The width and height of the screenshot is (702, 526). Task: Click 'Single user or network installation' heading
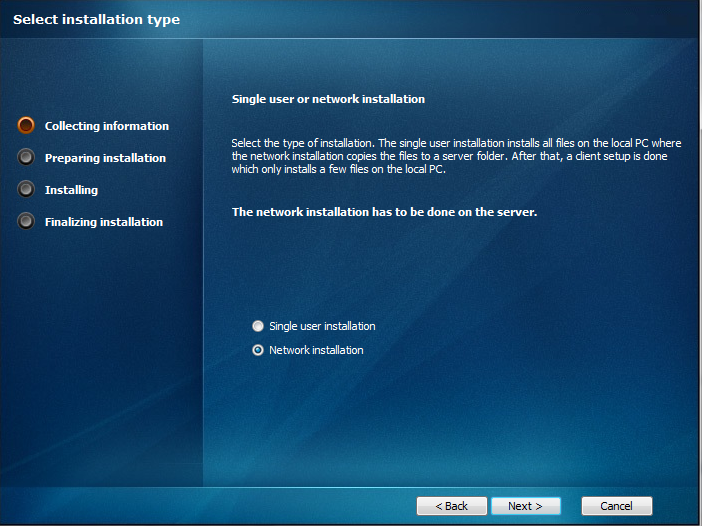pos(328,99)
